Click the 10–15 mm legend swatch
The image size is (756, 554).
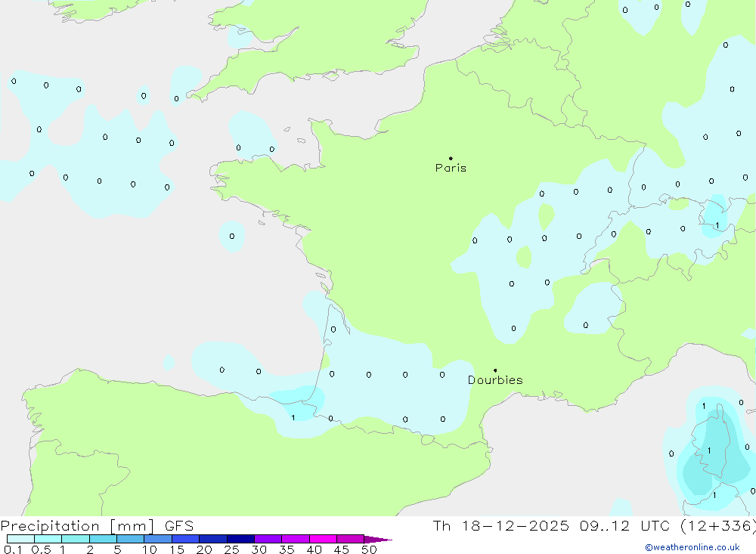click(158, 539)
